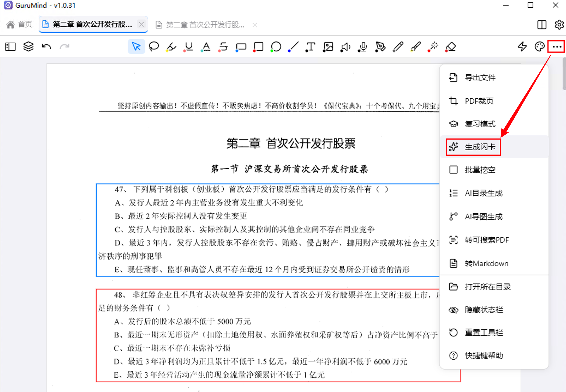
Task: Click option E 最近 3 年经营活动产生的现金流量
Action: tap(219, 375)
